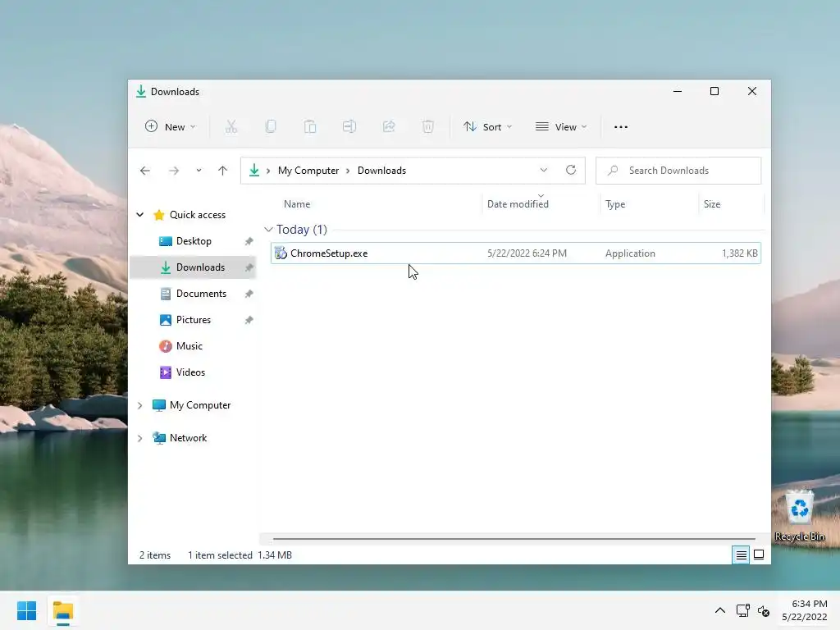Open the Sort options dropdown
This screenshot has height=630, width=840.
point(487,127)
